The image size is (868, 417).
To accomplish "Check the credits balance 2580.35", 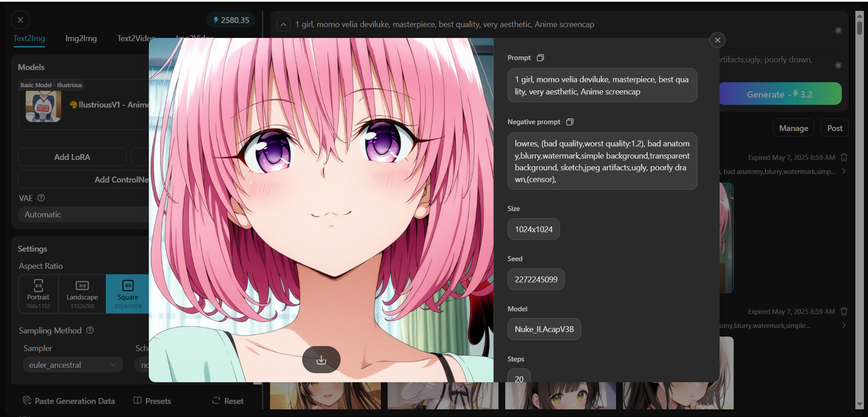I will [231, 20].
